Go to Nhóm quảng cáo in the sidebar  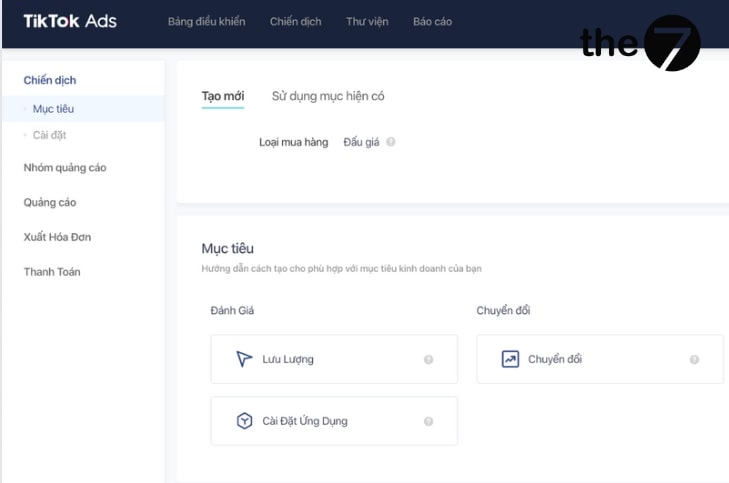coord(65,167)
